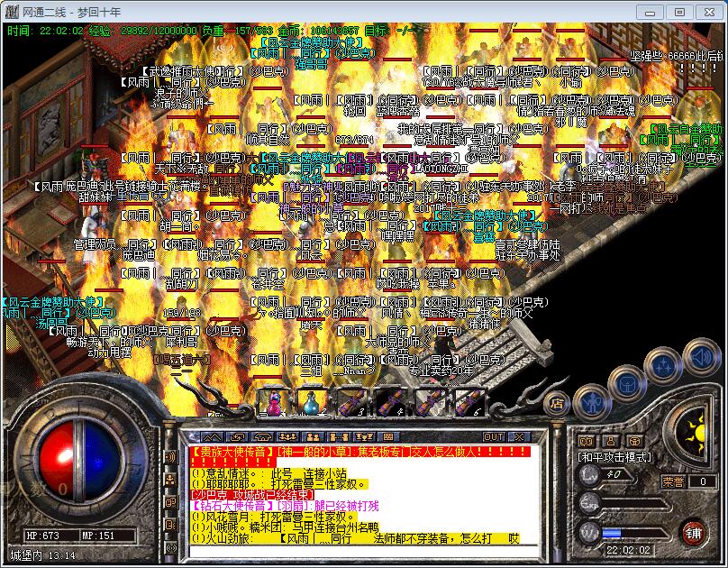The width and height of the screenshot is (728, 568).
Task: Click the 经验 experience value in top status
Action: coord(142,32)
